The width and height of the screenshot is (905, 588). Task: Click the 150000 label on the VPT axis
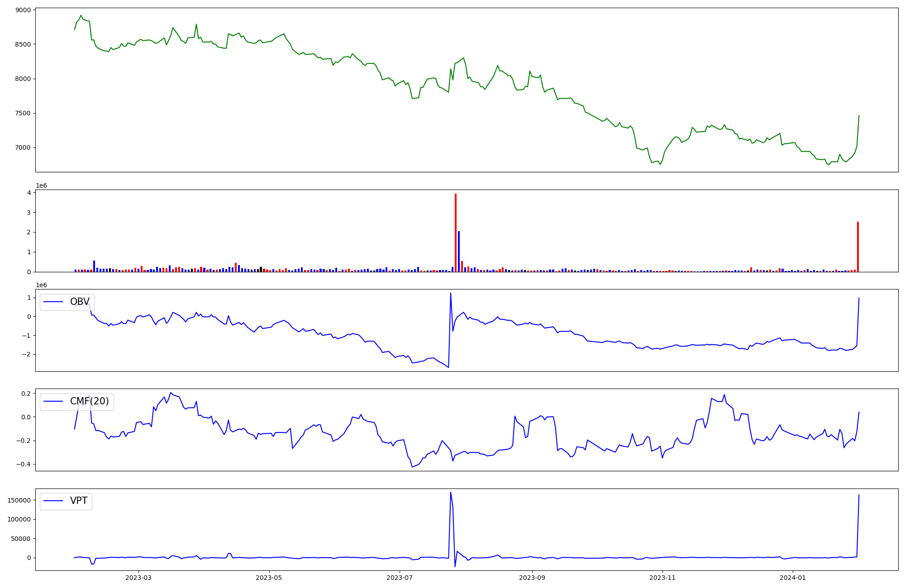[x=19, y=500]
